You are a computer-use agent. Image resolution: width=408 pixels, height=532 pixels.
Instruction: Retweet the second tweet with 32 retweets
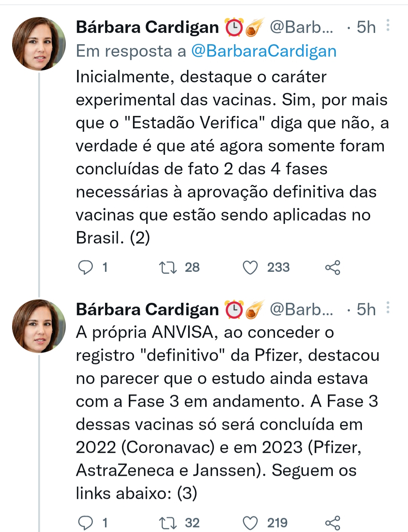(x=168, y=523)
